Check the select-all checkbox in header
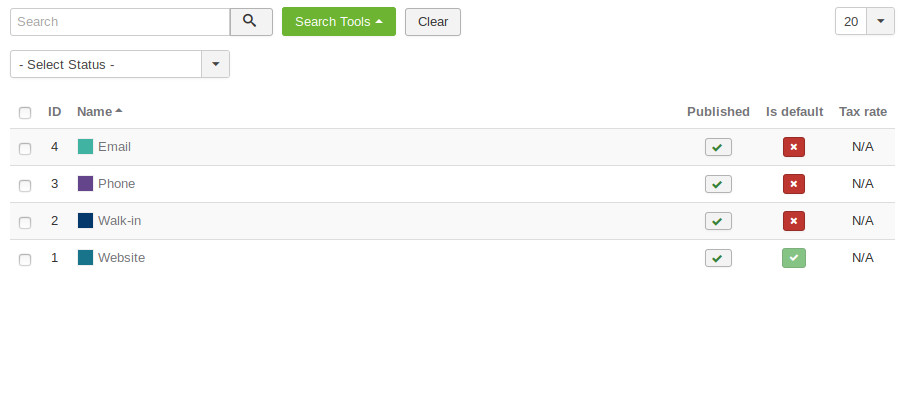This screenshot has height=400, width=900. [25, 113]
